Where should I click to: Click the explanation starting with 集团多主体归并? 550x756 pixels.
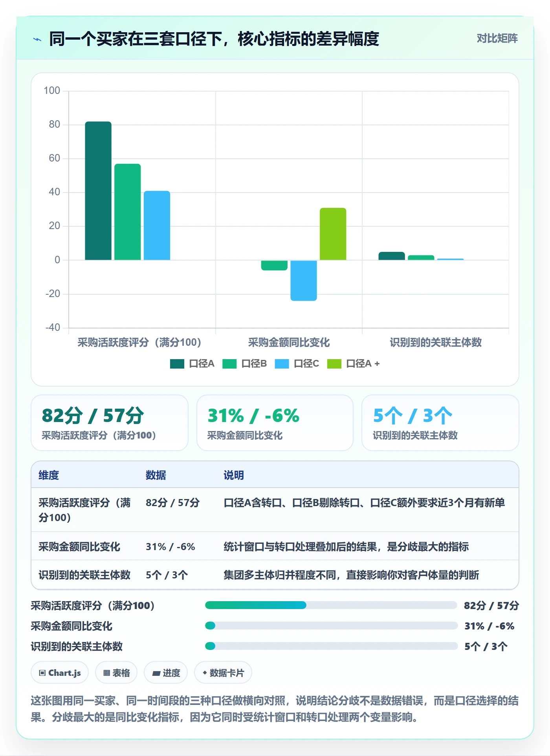pyautogui.click(x=351, y=575)
